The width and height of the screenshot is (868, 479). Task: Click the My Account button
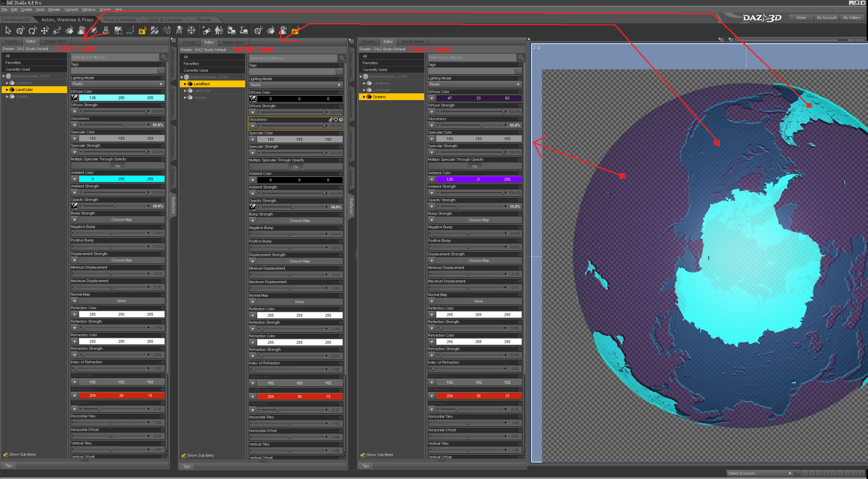826,18
